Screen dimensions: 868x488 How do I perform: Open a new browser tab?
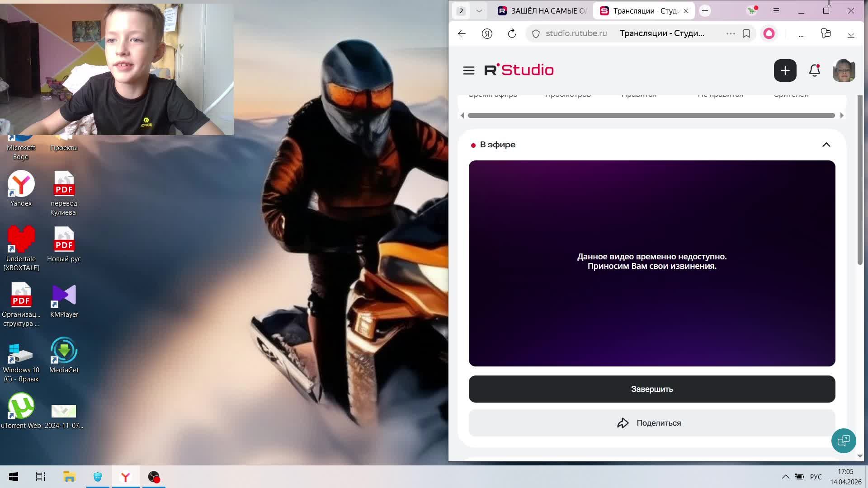point(705,11)
